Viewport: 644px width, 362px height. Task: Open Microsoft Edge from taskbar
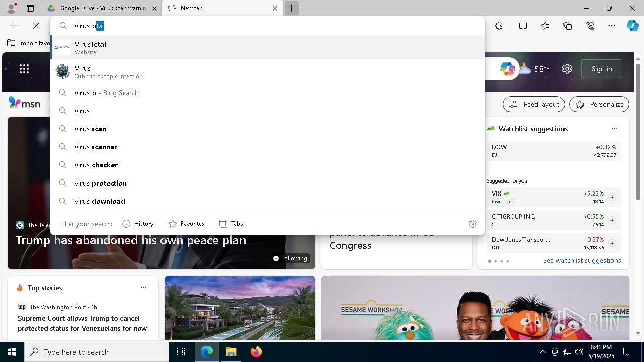[207, 352]
